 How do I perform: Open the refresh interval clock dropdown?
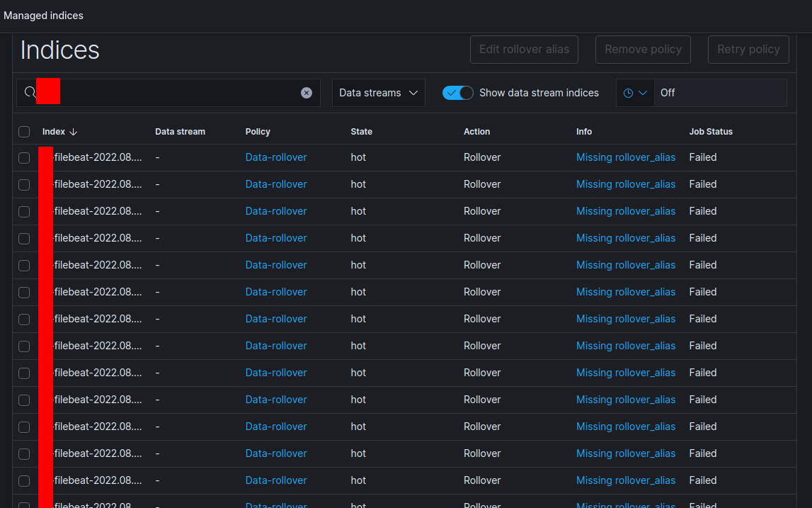[636, 93]
